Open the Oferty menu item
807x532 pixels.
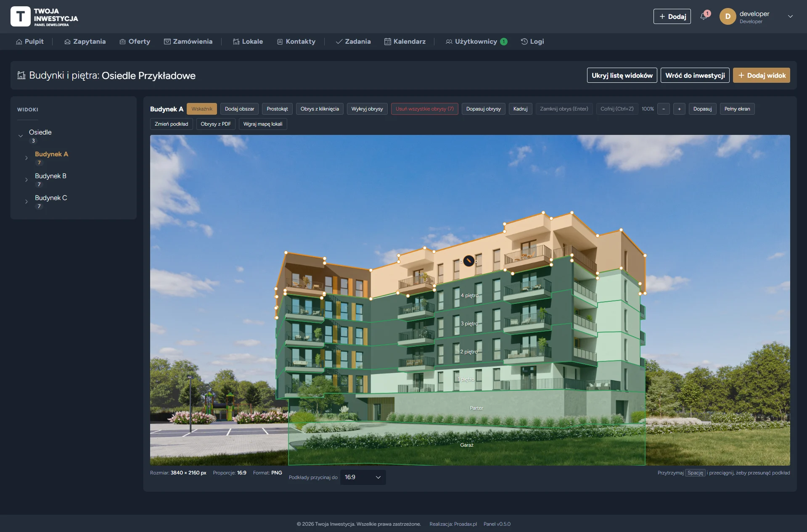pyautogui.click(x=135, y=42)
